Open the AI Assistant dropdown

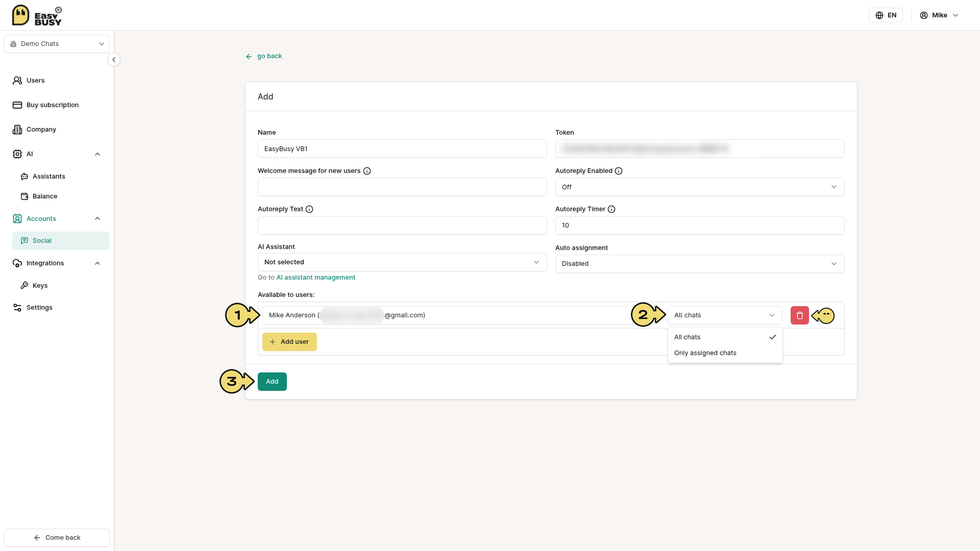point(402,262)
